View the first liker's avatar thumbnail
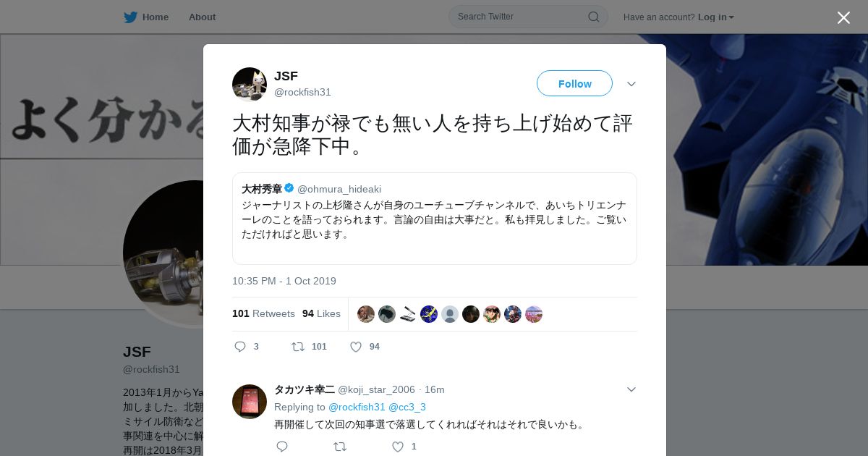 (366, 314)
